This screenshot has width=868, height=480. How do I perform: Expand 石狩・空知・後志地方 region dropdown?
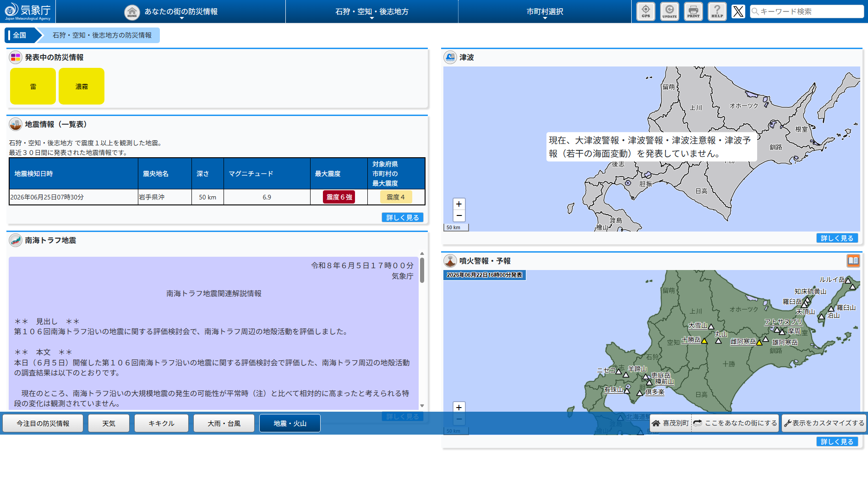[372, 11]
